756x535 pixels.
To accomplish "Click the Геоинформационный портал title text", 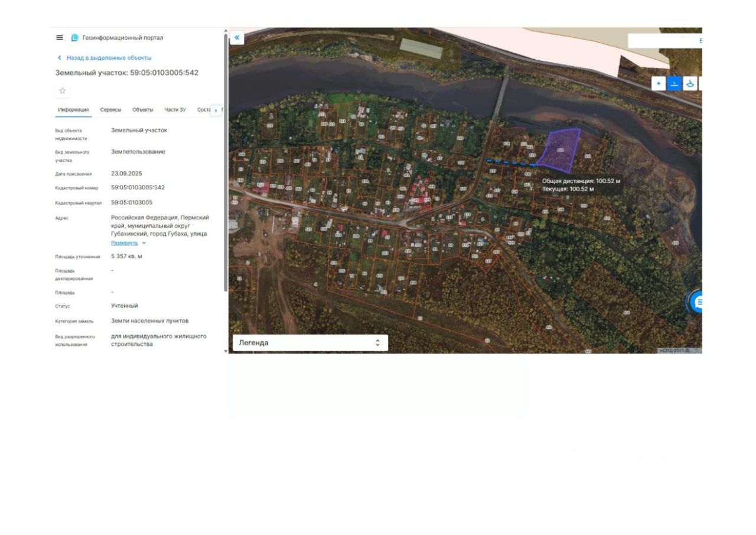I will click(123, 38).
